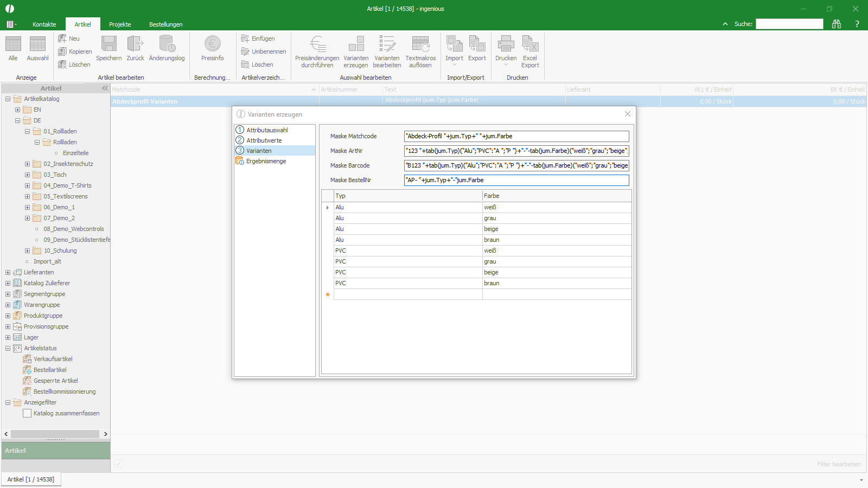Click the Maske Matchcode input field

click(516, 136)
